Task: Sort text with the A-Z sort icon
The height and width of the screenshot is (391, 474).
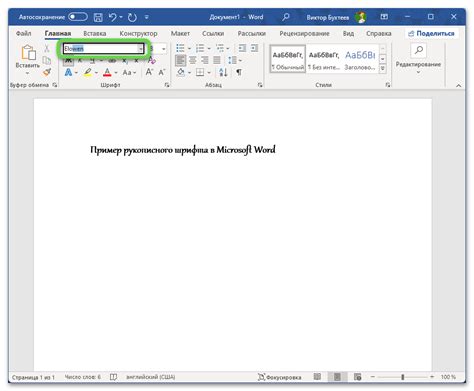Action: 223,72
